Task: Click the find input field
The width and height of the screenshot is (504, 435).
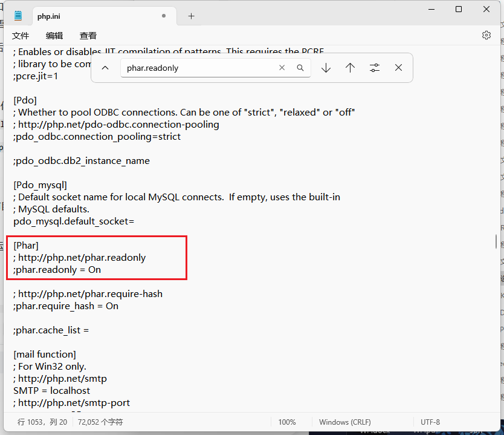Action: pos(199,68)
